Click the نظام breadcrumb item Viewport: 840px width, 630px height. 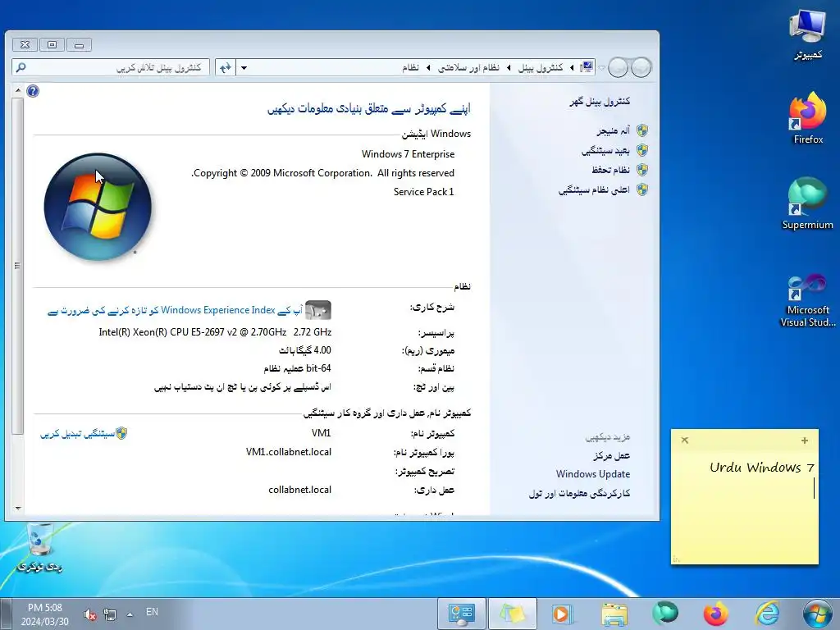(410, 67)
